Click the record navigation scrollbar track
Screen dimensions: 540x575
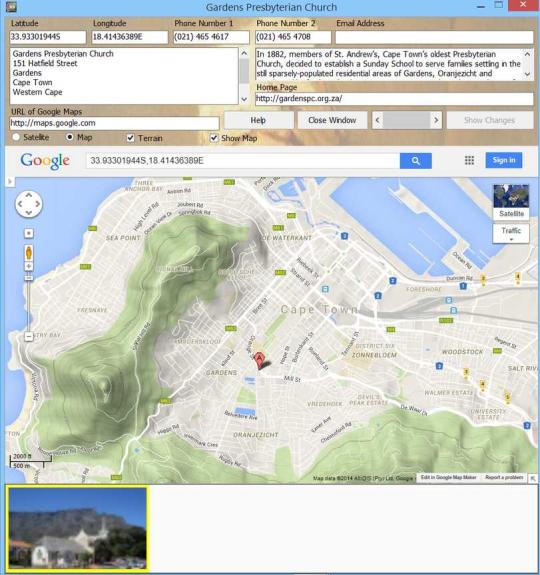tap(407, 120)
